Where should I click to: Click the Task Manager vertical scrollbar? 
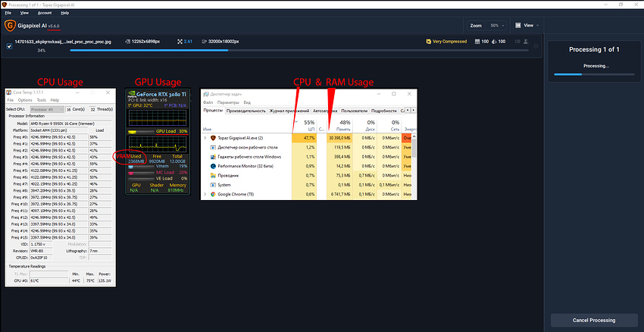pyautogui.click(x=414, y=167)
